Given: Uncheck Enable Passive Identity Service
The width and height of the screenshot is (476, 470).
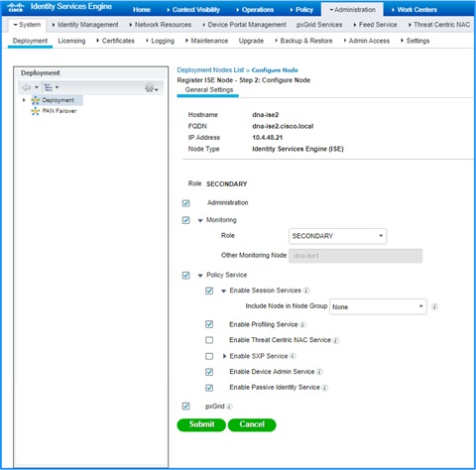Looking at the screenshot, I should pos(209,388).
